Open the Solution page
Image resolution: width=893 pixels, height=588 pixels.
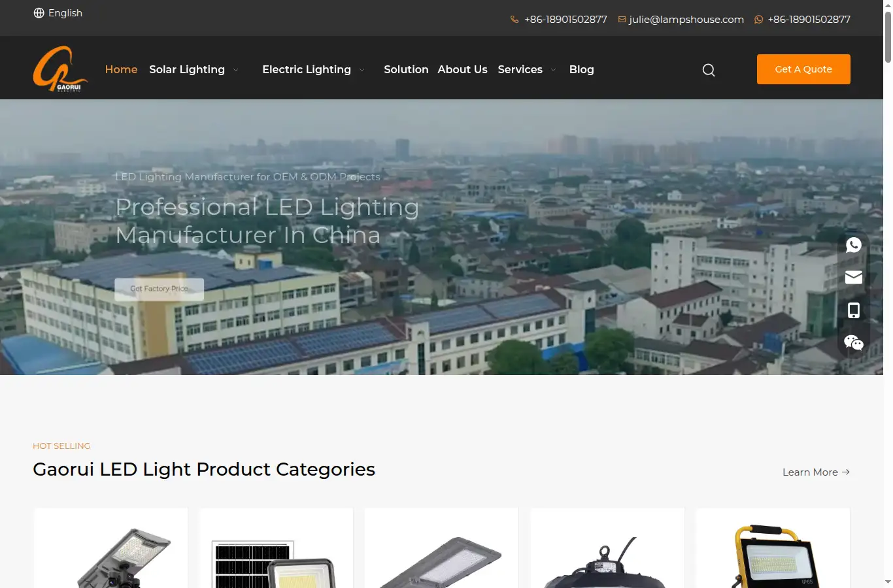tap(406, 69)
